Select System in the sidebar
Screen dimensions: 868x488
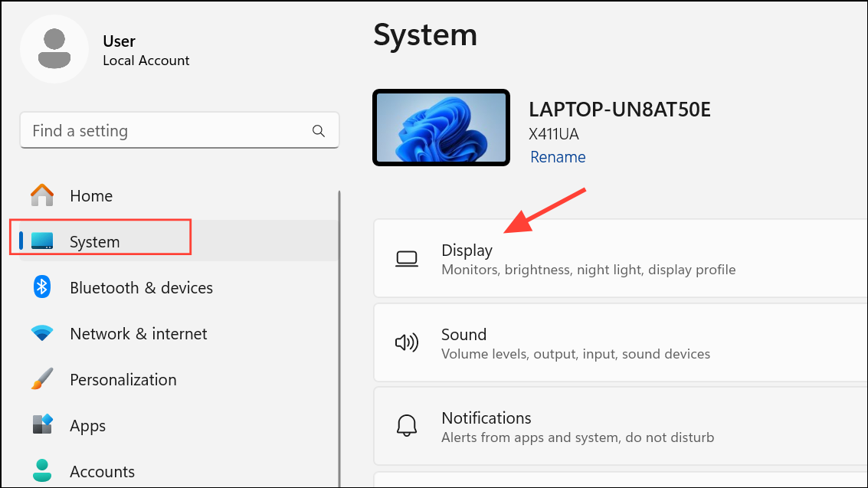click(179, 241)
